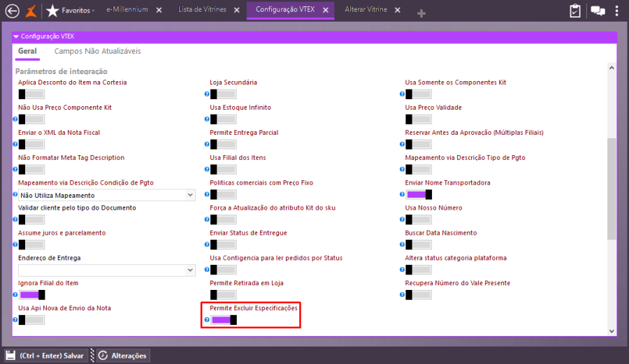Image resolution: width=629 pixels, height=364 pixels.
Task: Click the vertical scrollbar thumb
Action: pos(612,189)
